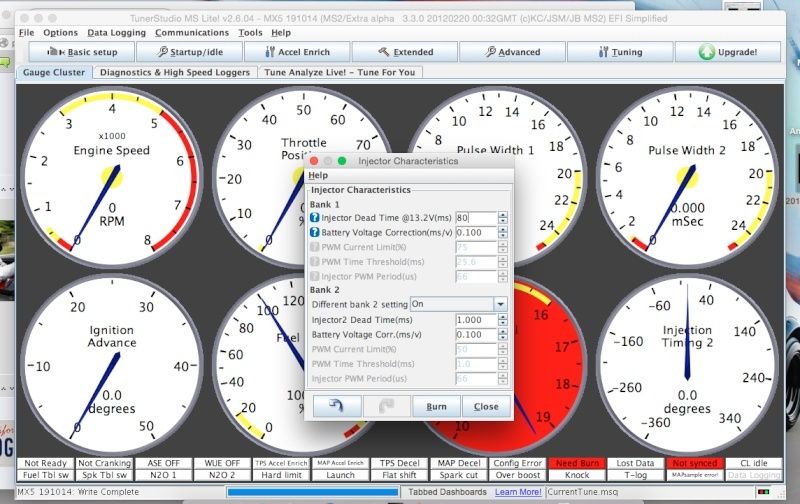Click Battery Voltage Corr.(ms/v) field in Bank 2
The image size is (800, 504).
pyautogui.click(x=476, y=335)
